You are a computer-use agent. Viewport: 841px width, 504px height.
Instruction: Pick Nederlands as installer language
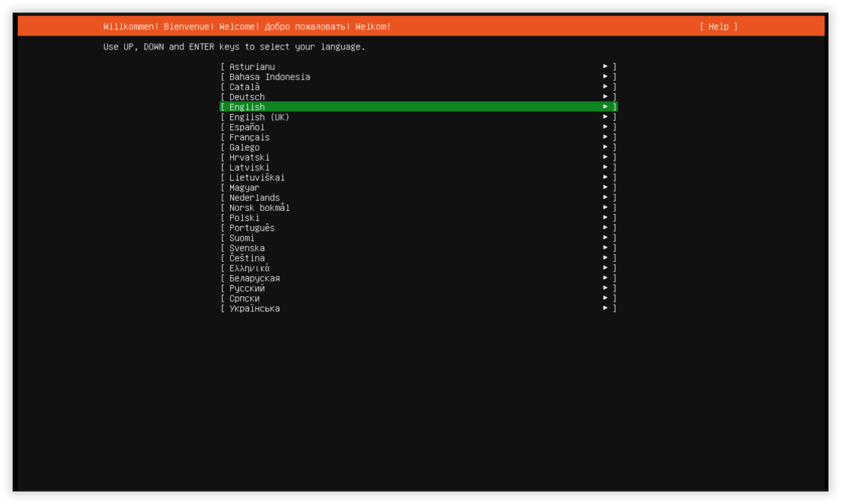coord(418,197)
